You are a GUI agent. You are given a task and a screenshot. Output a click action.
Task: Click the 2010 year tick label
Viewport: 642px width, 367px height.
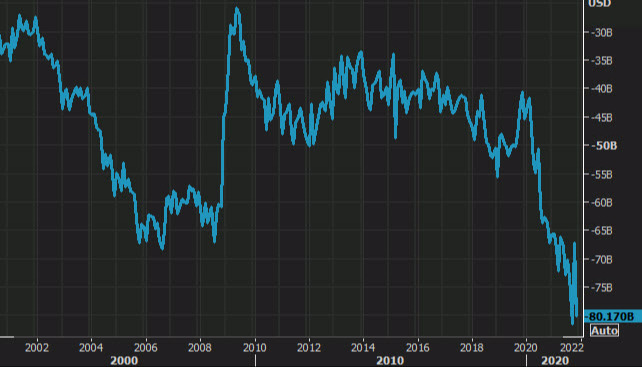point(255,348)
